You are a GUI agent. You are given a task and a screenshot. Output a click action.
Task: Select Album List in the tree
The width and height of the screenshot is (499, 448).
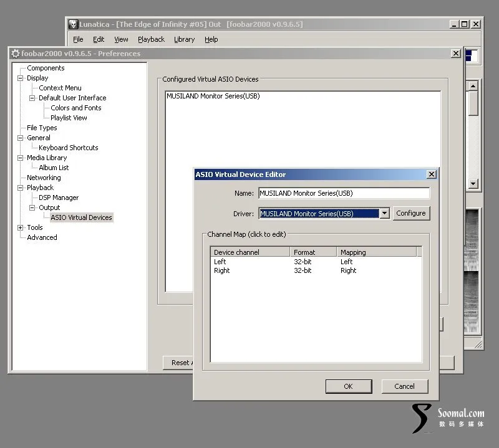pos(54,168)
